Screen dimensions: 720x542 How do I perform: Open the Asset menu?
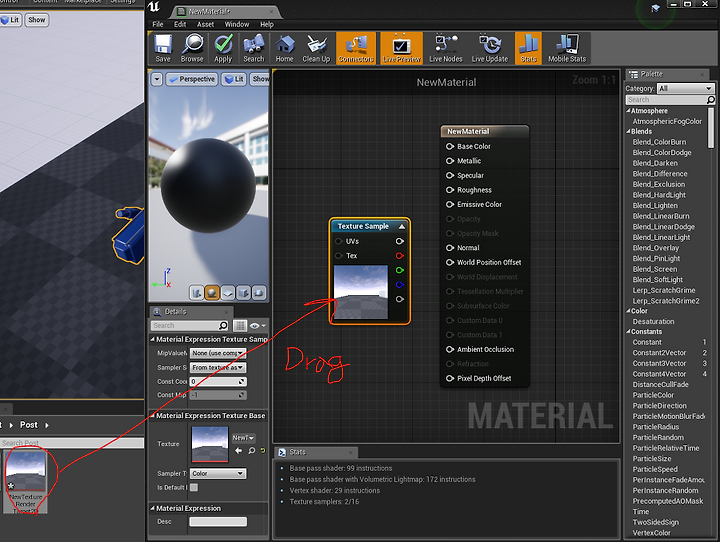coord(205,24)
